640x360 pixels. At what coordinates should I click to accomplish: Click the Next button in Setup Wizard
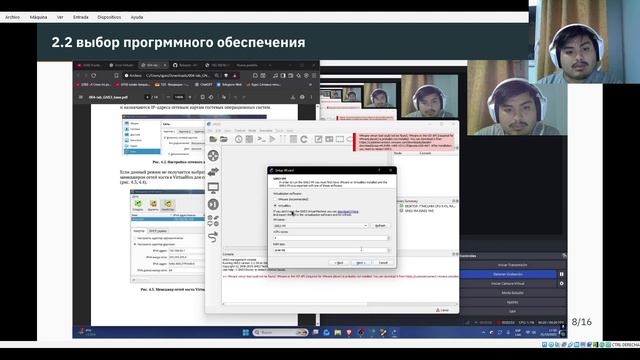tap(361, 263)
